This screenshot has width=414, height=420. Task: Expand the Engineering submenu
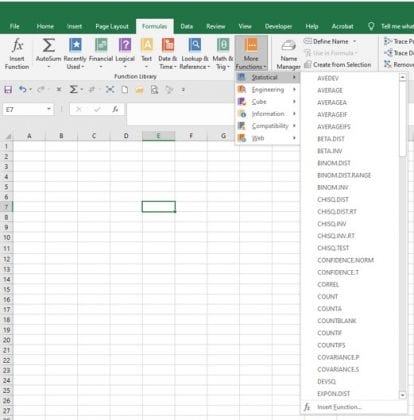267,89
